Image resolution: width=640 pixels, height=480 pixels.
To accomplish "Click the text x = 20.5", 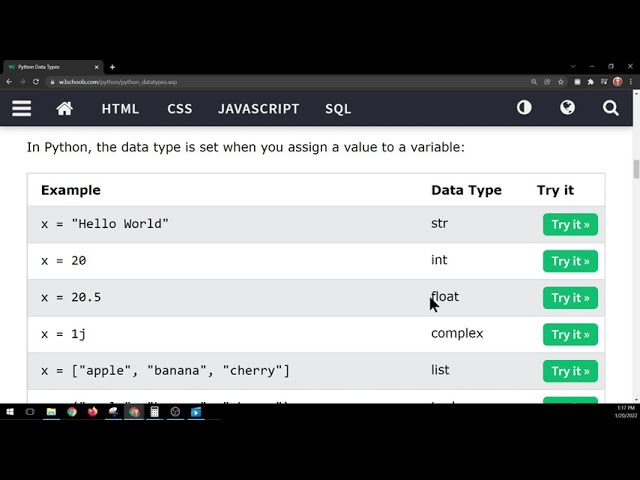I will (71, 297).
